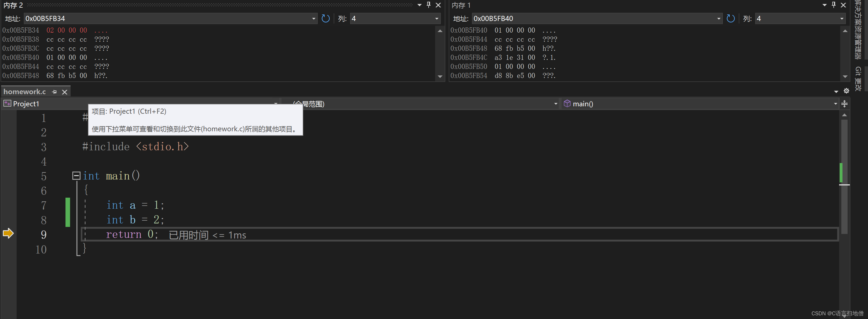Open the active documents list arrow

click(836, 92)
